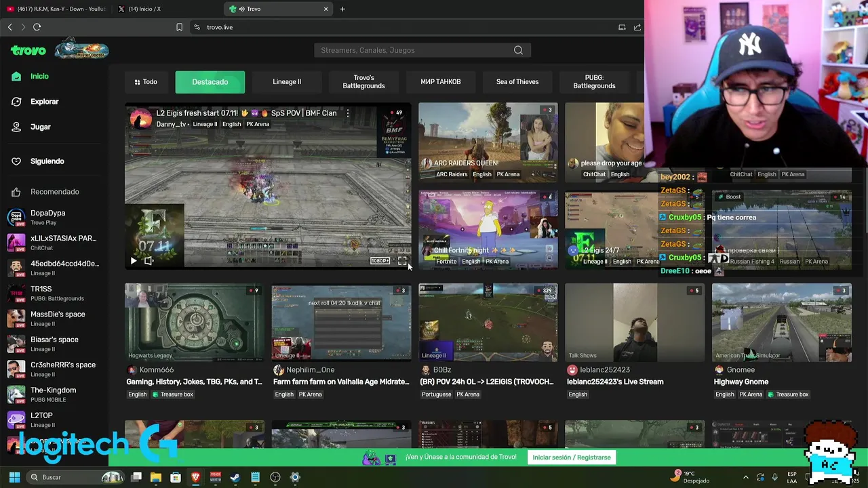
Task: Expand the system tray hidden icons chevron
Action: tap(746, 477)
